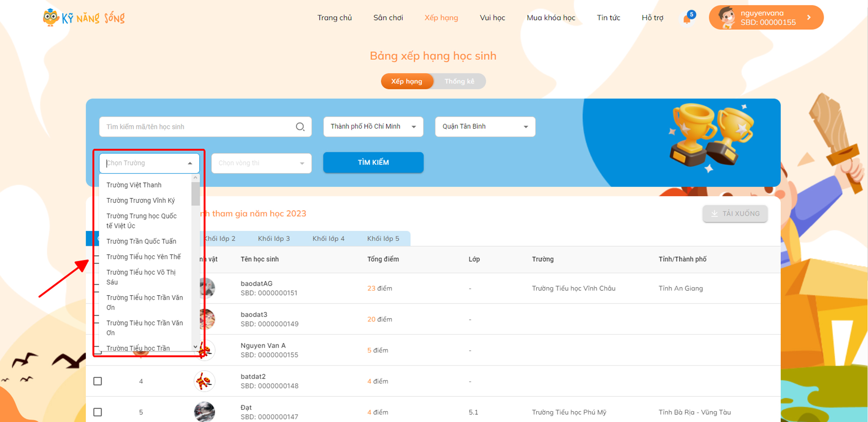Switch to the Thống kê toggle

click(x=459, y=81)
